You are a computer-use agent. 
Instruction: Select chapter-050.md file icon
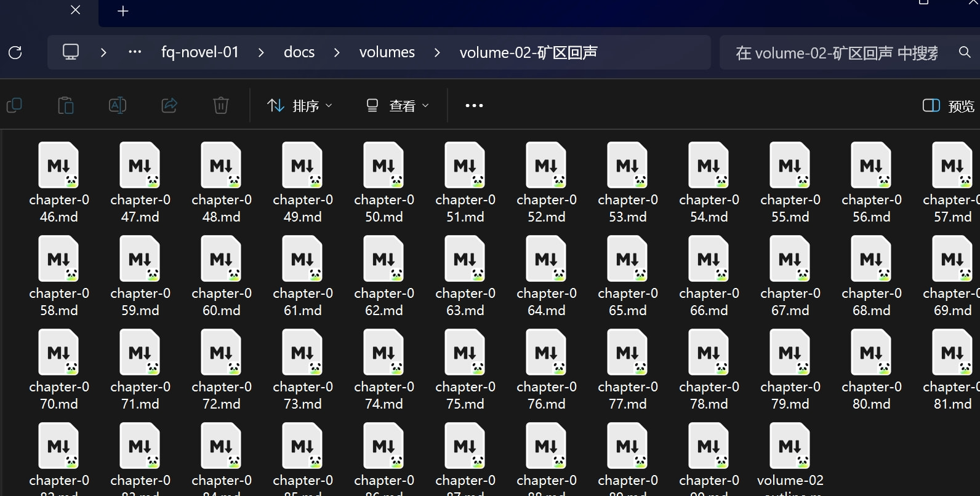tap(384, 165)
